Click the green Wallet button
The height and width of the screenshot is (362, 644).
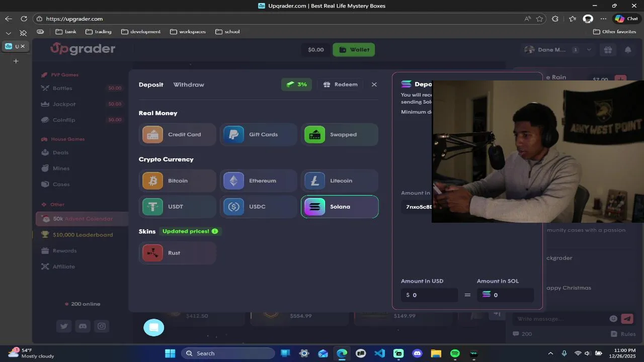pos(354,50)
